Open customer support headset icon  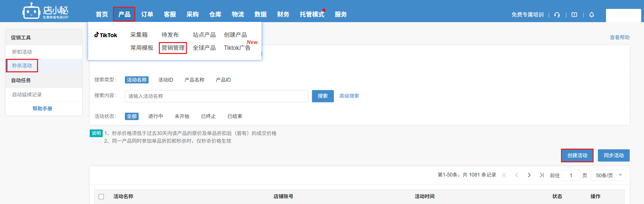click(557, 15)
